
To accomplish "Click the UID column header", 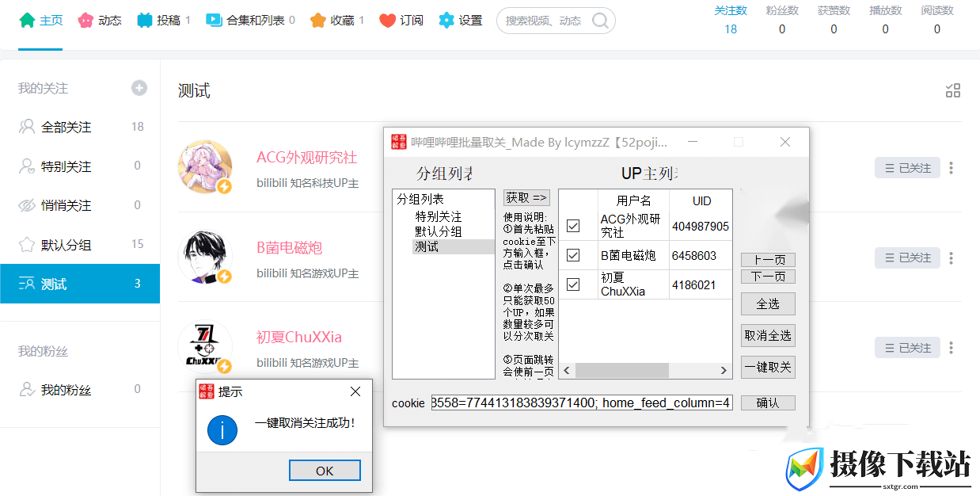I will click(x=701, y=201).
